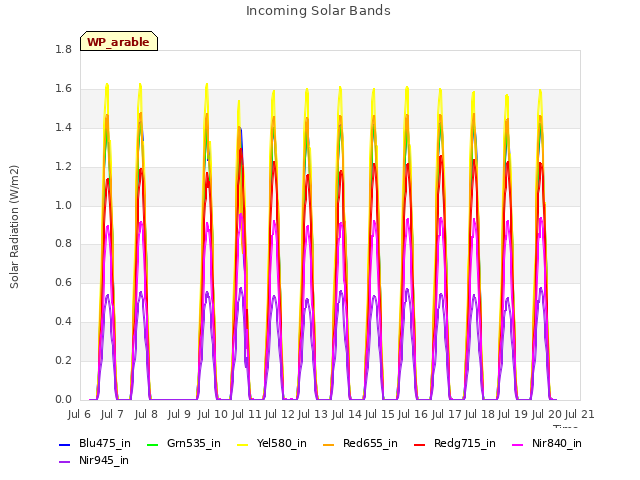This screenshot has width=640, height=480.
Task: Click the Jul 13 x-axis tick label
Action: 313,415
